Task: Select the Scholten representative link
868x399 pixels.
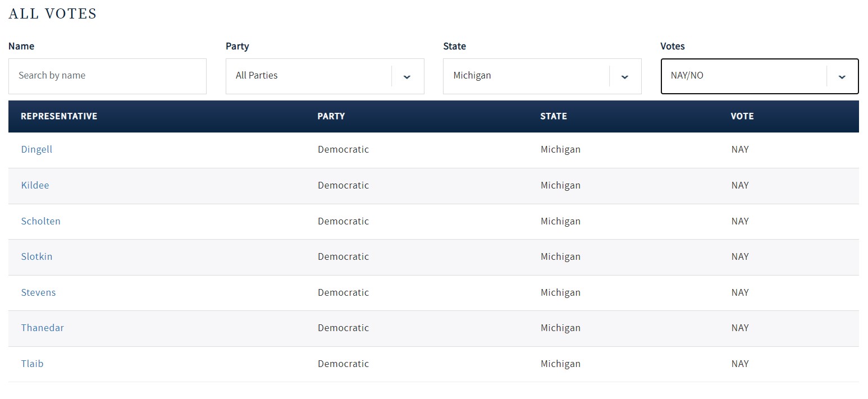Action: pos(40,221)
